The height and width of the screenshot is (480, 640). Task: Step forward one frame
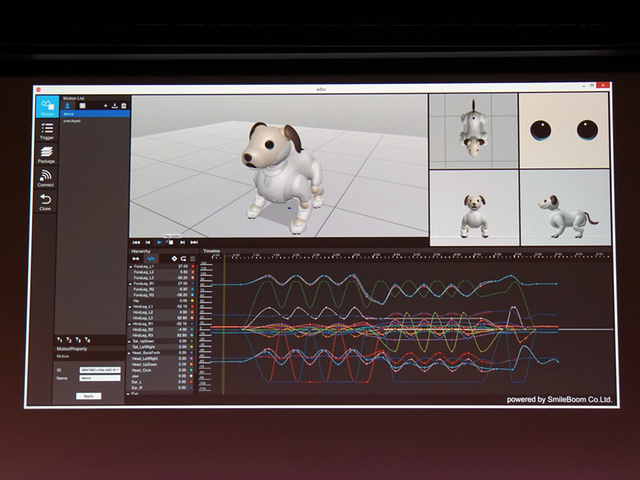coord(182,242)
